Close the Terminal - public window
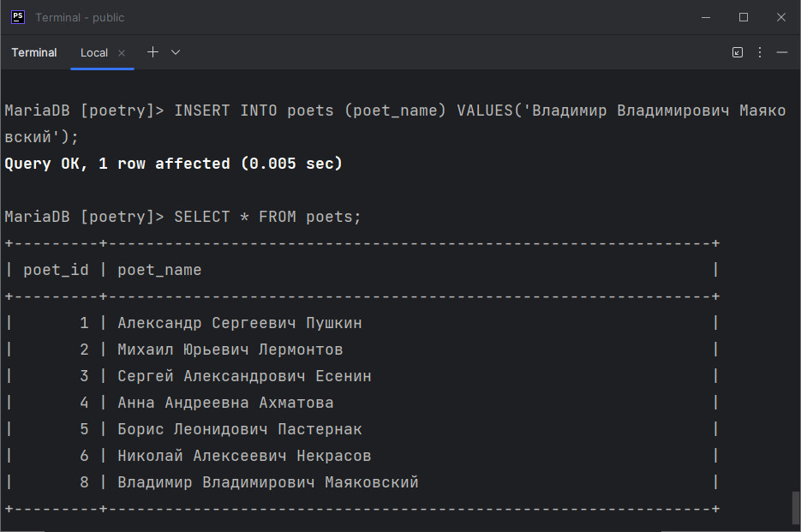 [x=781, y=17]
